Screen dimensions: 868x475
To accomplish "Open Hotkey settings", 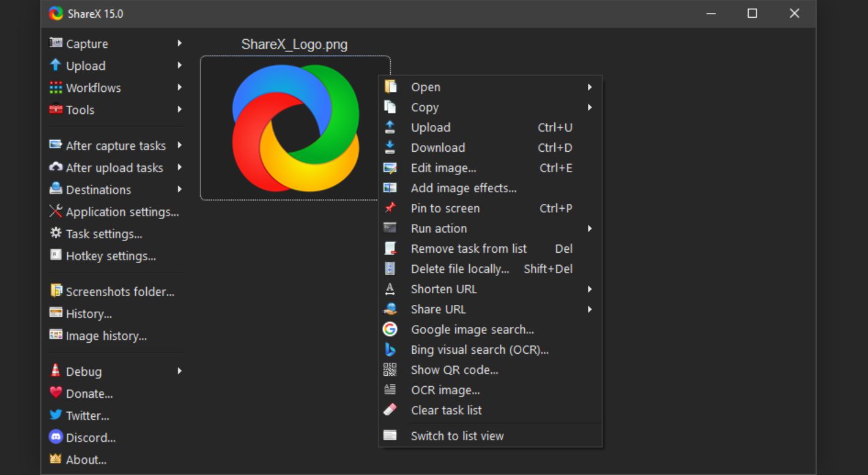I will tap(111, 256).
